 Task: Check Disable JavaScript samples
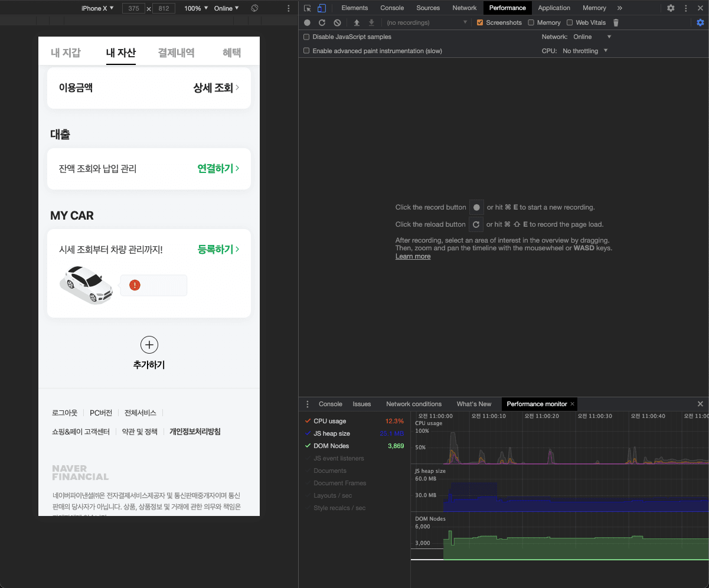pos(306,36)
